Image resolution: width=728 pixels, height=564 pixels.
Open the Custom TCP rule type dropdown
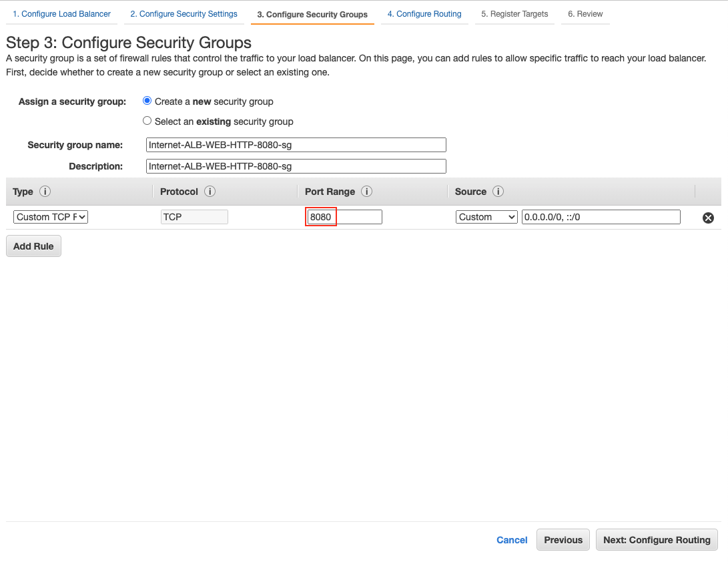(x=50, y=216)
